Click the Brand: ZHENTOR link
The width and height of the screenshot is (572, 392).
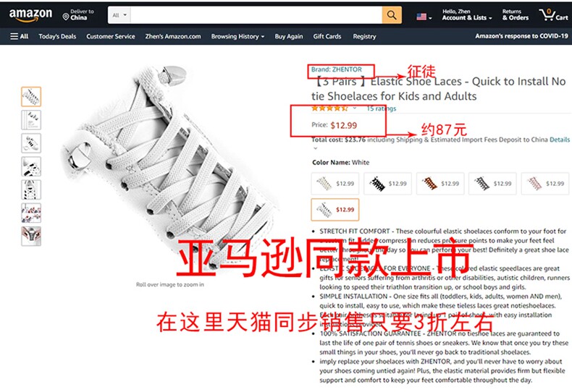pyautogui.click(x=337, y=69)
